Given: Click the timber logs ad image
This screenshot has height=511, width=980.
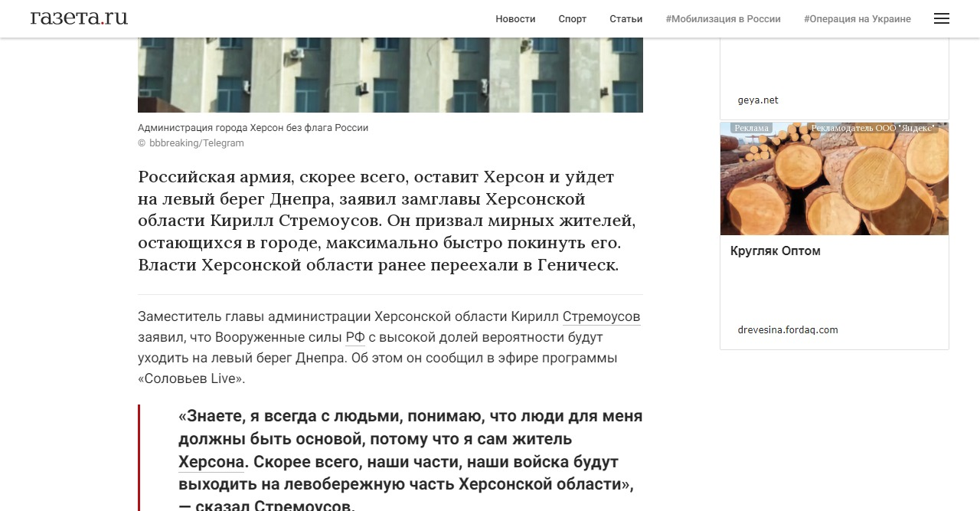Looking at the screenshot, I should (x=835, y=179).
